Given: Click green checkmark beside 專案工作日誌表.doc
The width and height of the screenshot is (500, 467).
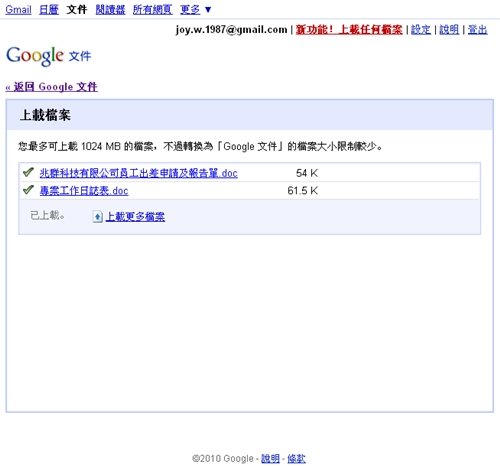Looking at the screenshot, I should 28,190.
